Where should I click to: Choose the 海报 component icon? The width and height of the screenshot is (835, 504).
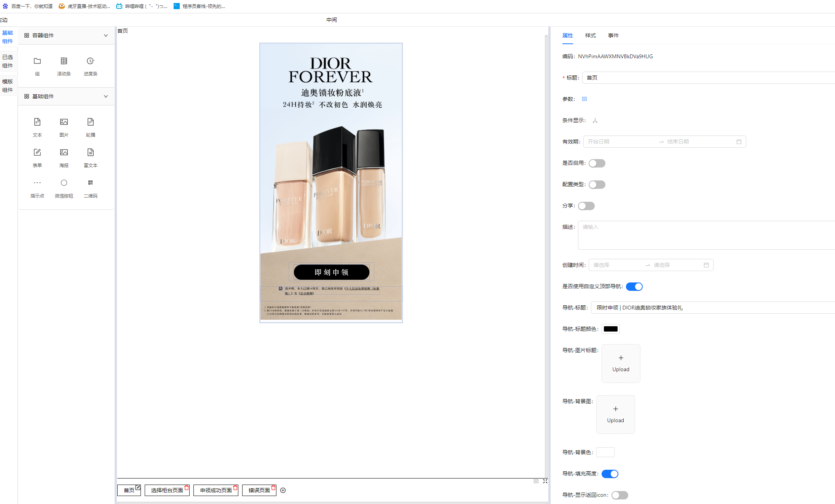[64, 152]
